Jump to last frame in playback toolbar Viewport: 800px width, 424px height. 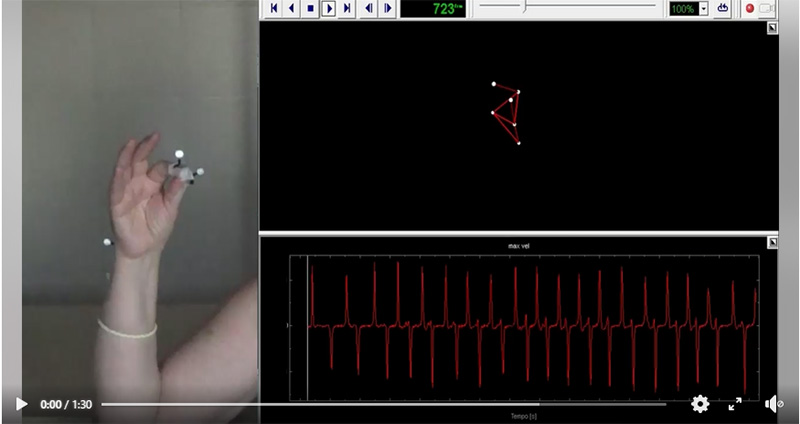(347, 8)
